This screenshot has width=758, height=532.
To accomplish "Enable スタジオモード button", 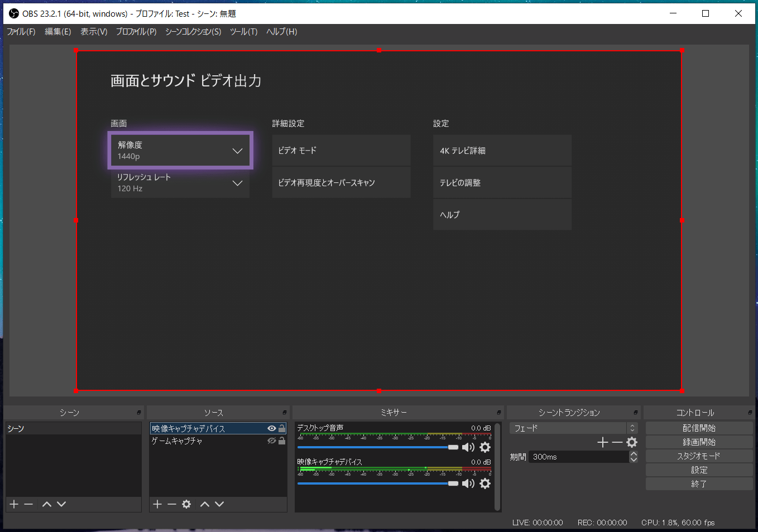I will (699, 456).
